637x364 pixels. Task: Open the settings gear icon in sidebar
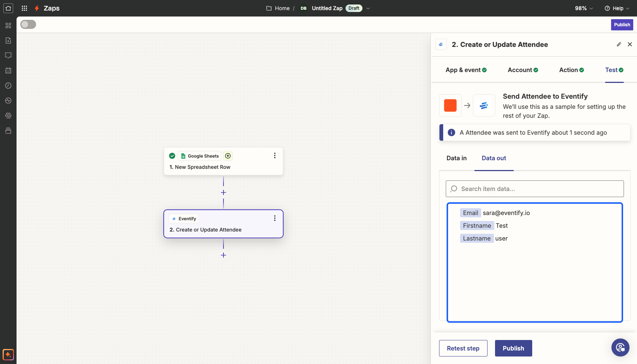pyautogui.click(x=8, y=116)
